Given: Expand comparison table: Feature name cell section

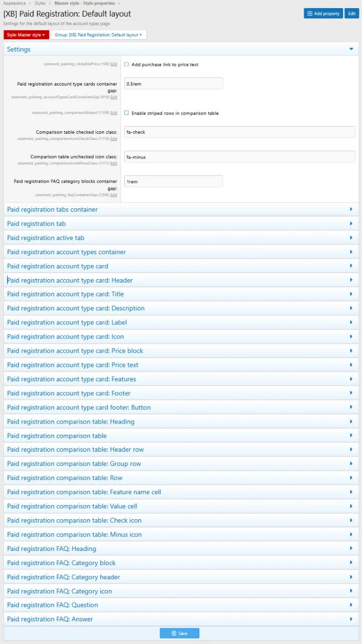Looking at the screenshot, I should [181, 492].
